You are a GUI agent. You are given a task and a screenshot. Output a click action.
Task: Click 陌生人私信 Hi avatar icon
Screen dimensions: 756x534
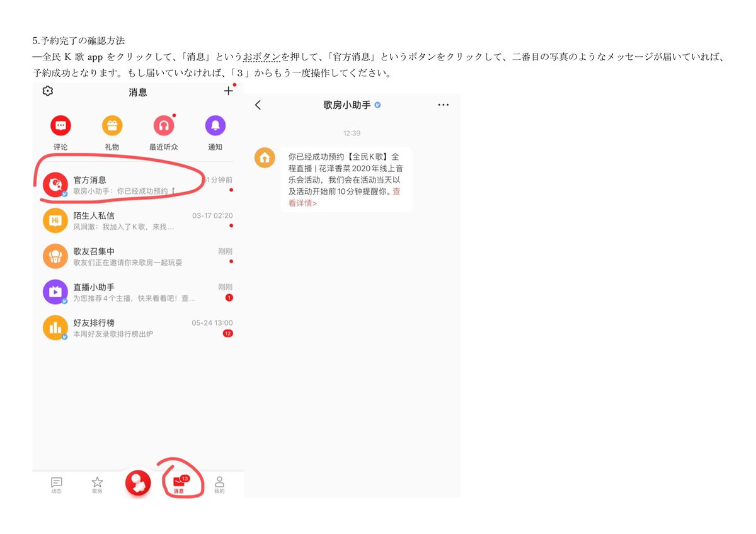click(55, 220)
